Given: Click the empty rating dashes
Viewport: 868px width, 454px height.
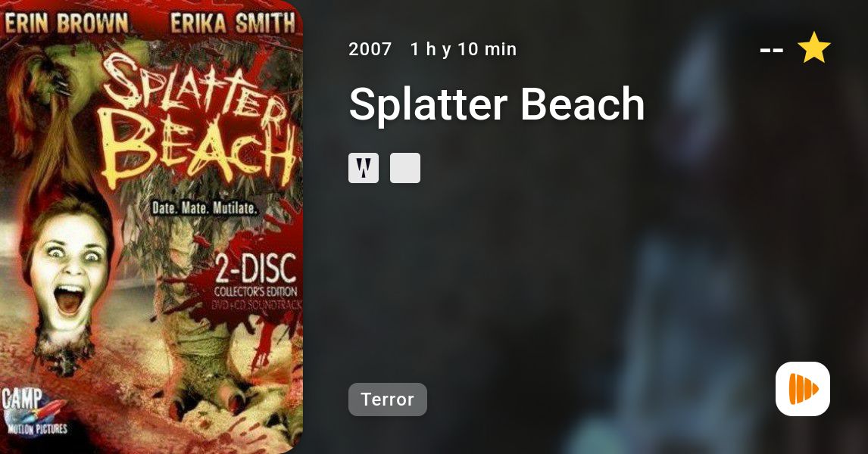Looking at the screenshot, I should pyautogui.click(x=771, y=50).
